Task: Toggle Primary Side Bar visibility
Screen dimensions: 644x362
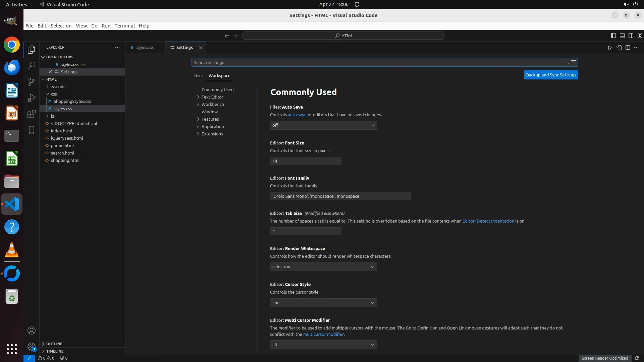Action: click(x=613, y=36)
